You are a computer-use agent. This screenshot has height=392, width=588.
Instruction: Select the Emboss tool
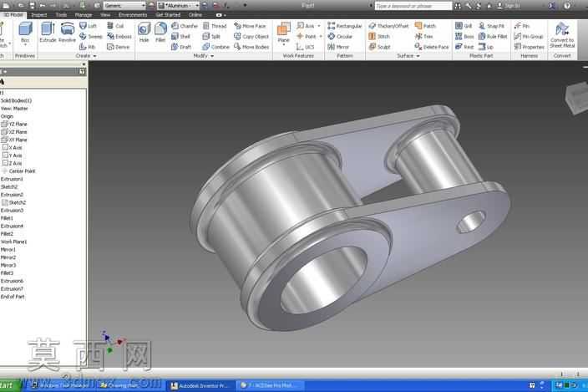pyautogui.click(x=119, y=37)
